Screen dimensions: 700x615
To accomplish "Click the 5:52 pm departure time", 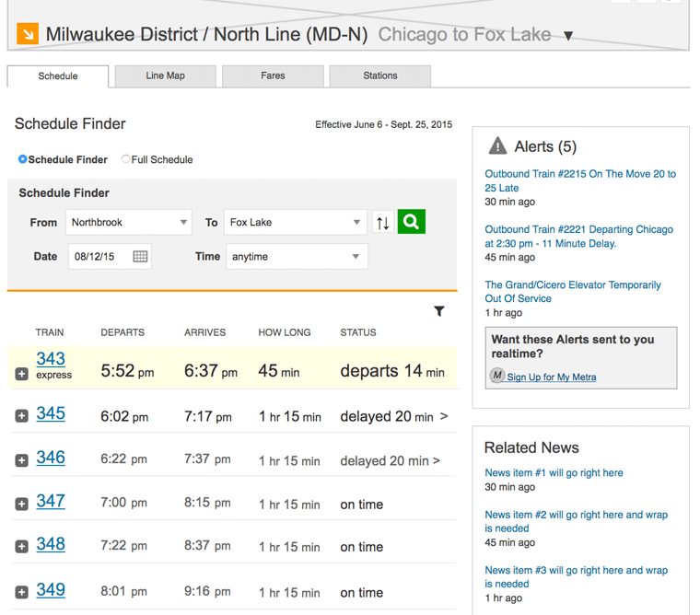I will 127,371.
